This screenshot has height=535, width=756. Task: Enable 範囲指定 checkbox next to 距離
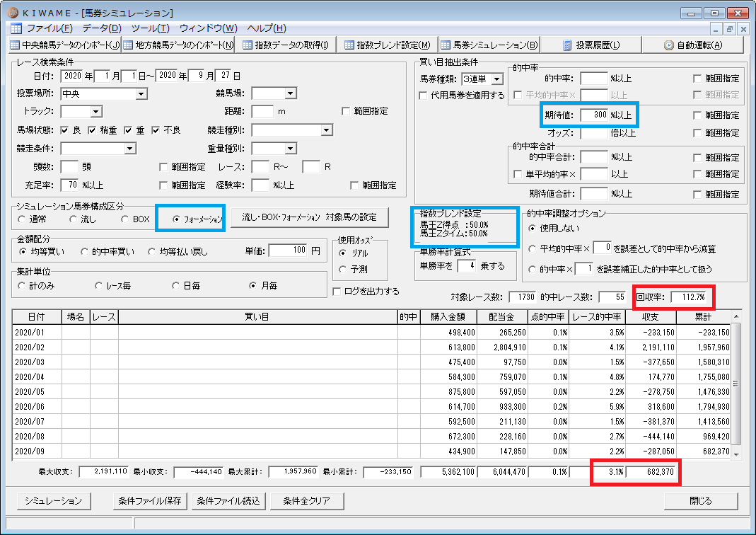(346, 111)
